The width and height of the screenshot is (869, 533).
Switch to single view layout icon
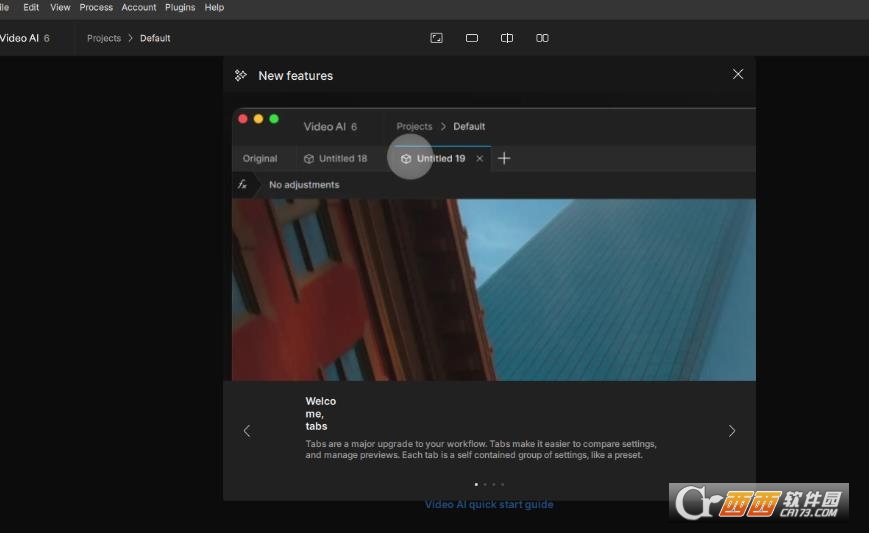click(x=472, y=38)
